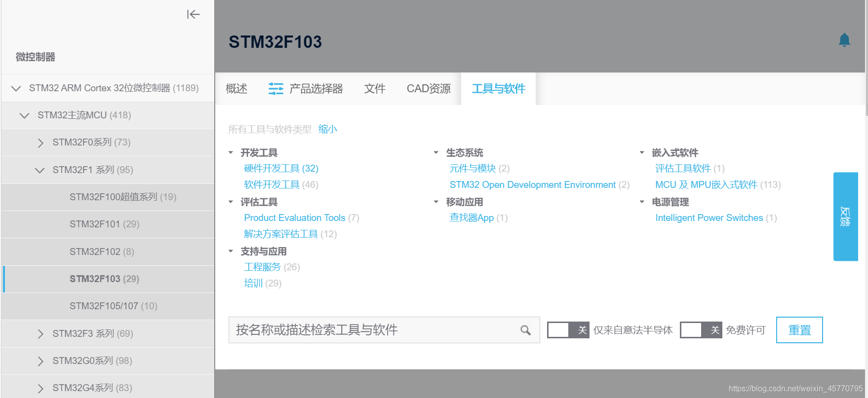Open 工程服务 (26) link

tap(272, 267)
